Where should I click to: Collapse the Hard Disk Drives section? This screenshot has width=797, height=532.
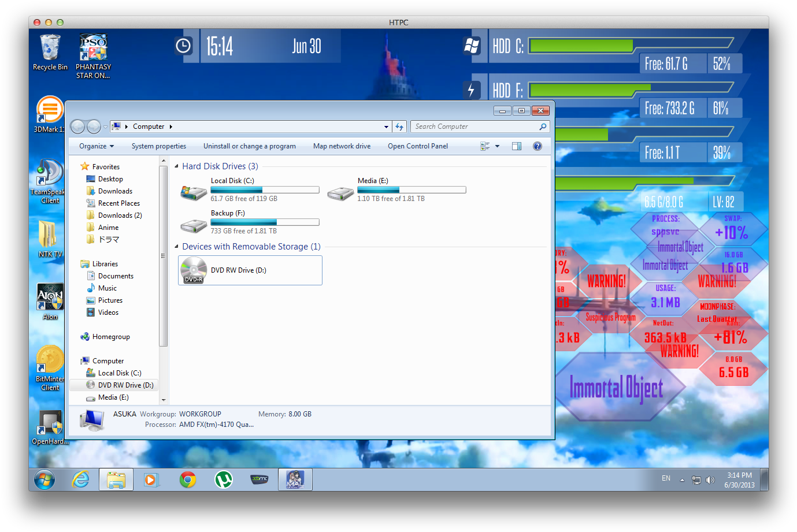pyautogui.click(x=176, y=166)
